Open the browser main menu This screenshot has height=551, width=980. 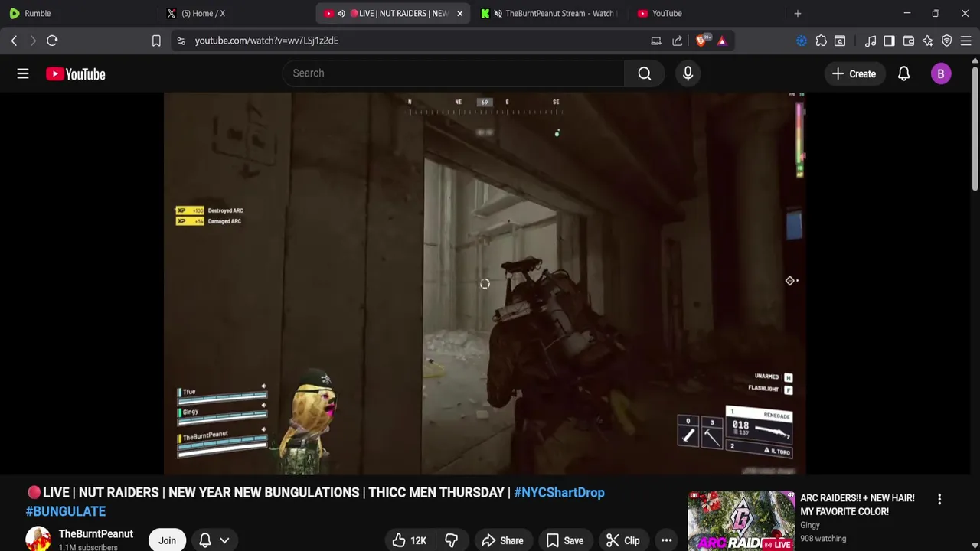click(965, 41)
